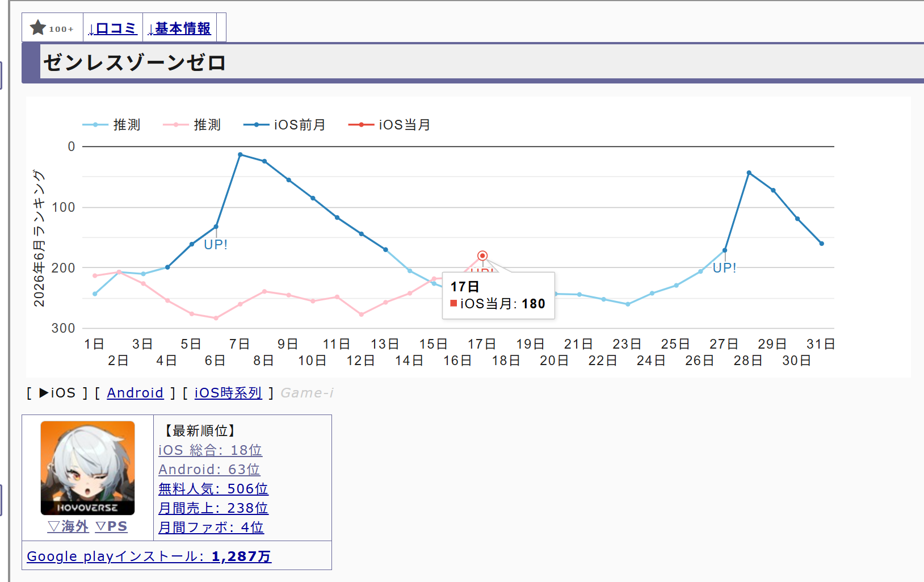Click the 【最新順位】 heading text
924x582 pixels.
pyautogui.click(x=199, y=431)
